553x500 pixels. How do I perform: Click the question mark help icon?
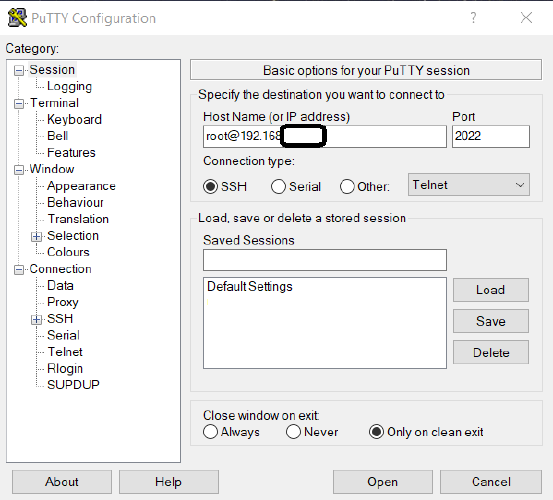tap(473, 17)
